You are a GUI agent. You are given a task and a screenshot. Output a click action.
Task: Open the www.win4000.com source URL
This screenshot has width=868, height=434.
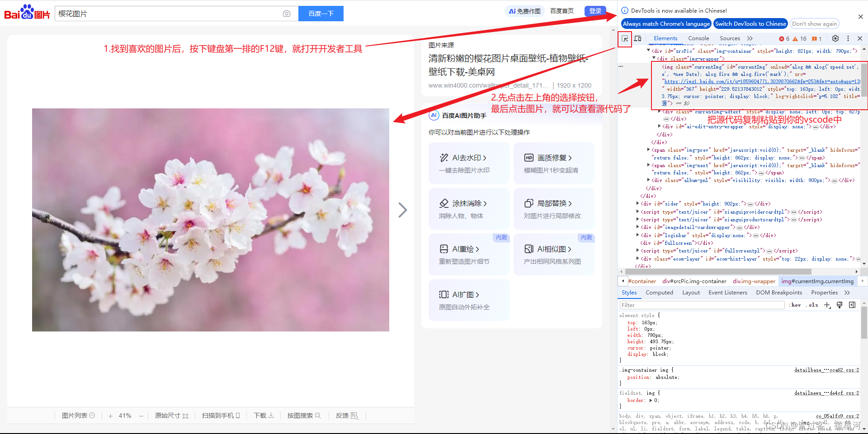488,85
